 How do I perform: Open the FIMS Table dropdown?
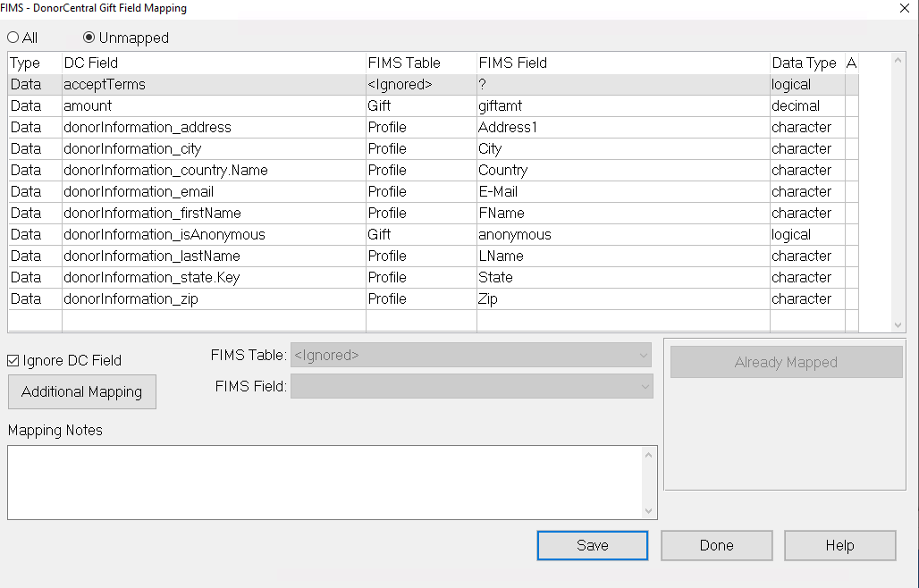pyautogui.click(x=471, y=355)
